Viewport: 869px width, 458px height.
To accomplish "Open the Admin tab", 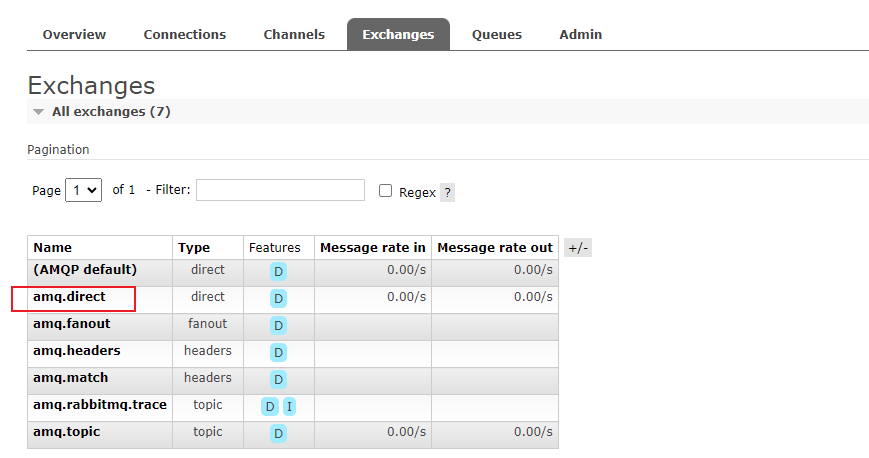I will pyautogui.click(x=581, y=34).
